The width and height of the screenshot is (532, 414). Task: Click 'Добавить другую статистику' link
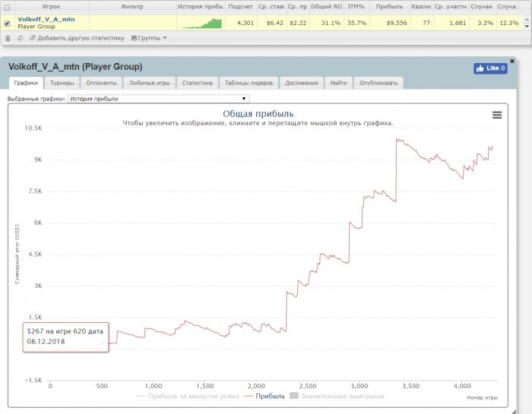point(77,38)
